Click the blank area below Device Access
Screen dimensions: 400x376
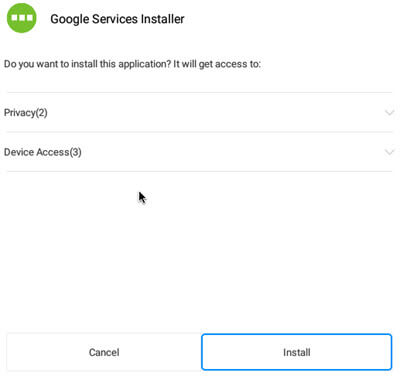[x=200, y=250]
